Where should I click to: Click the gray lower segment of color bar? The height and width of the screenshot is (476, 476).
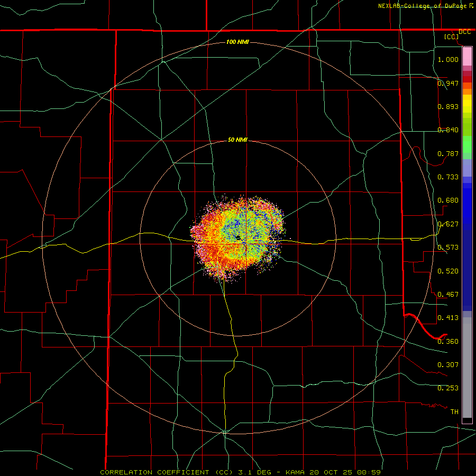[467, 368]
